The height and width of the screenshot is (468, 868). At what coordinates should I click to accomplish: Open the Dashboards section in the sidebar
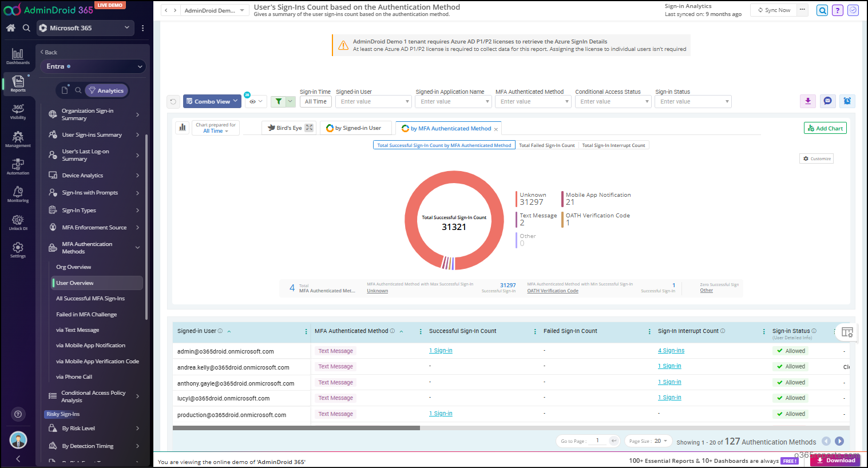click(x=18, y=56)
